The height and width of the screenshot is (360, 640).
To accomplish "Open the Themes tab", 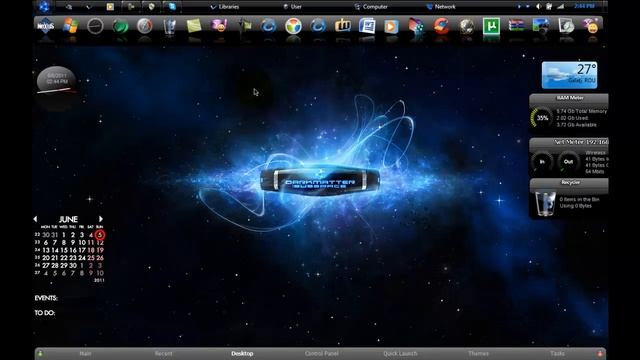I will pos(478,353).
